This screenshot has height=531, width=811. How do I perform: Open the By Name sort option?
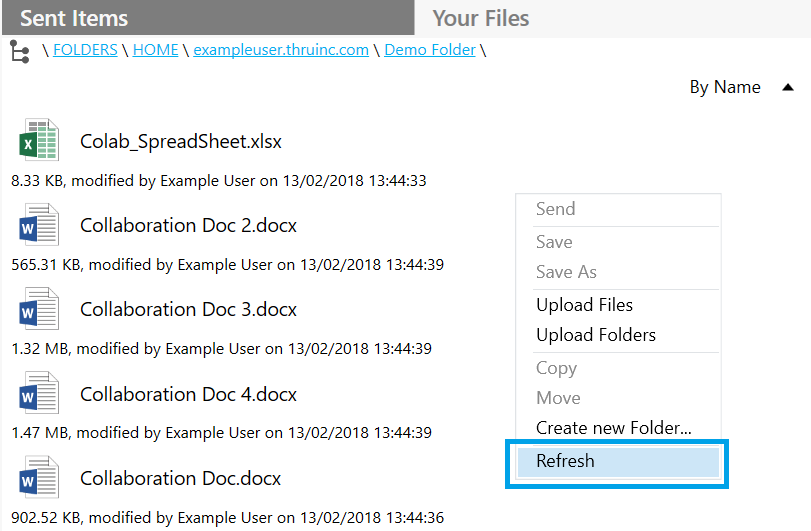click(x=725, y=87)
